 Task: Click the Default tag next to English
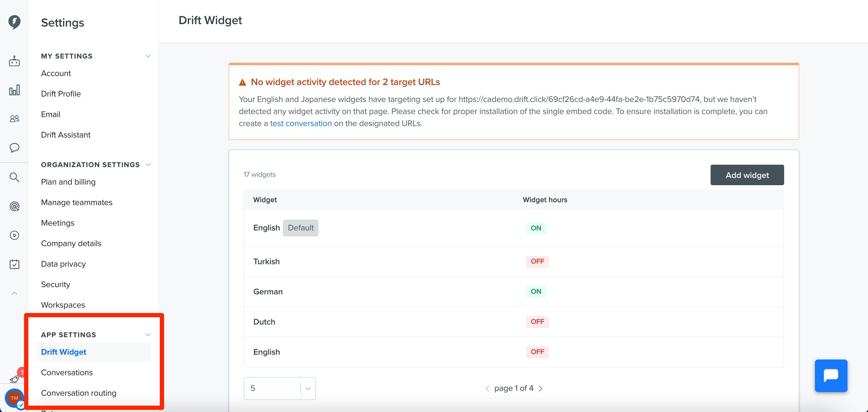300,228
